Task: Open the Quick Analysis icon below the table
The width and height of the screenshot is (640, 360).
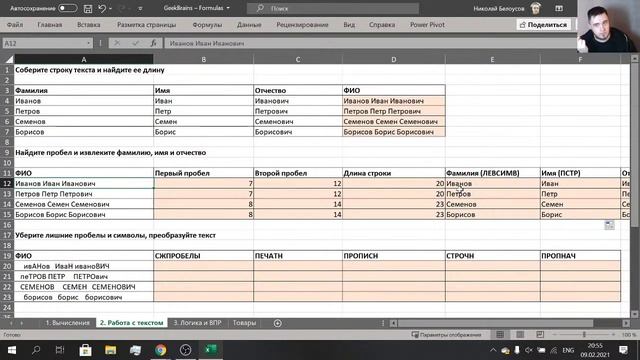Action: coord(609,225)
